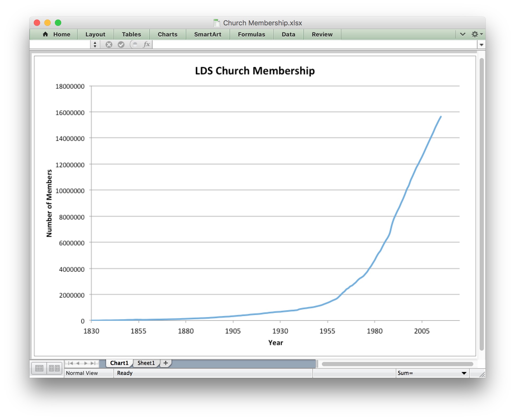
Task: Collapse the ribbon using the chevron arrow
Action: pos(462,34)
